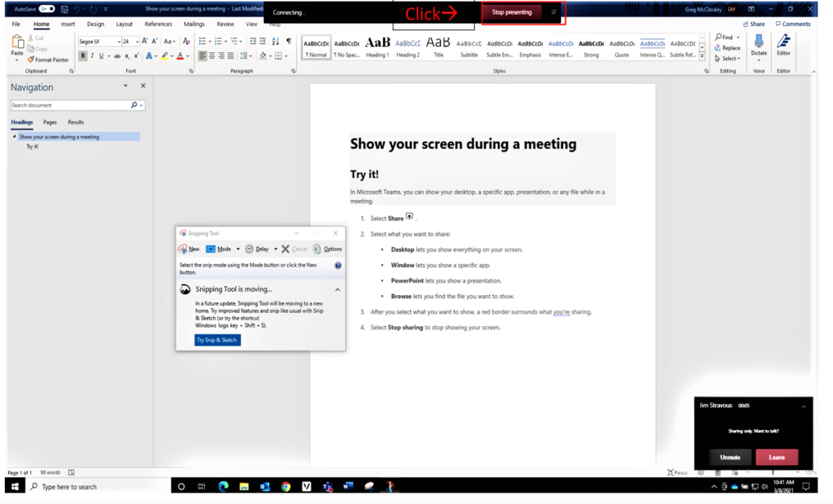Toggle show paragraph marks
This screenshot has height=504, width=833.
point(289,41)
